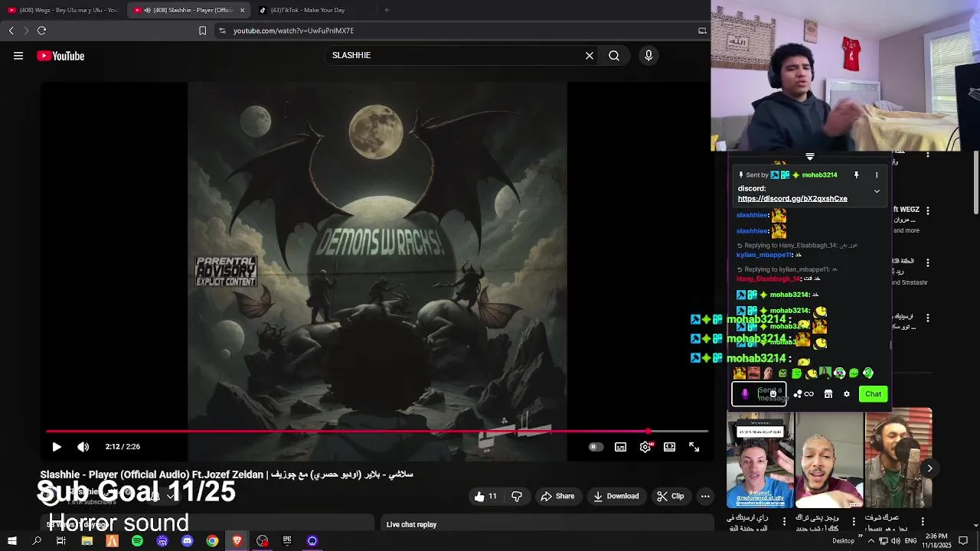Screen dimensions: 980x551
Task: Clear the SLASHHIE search text
Action: click(x=590, y=56)
